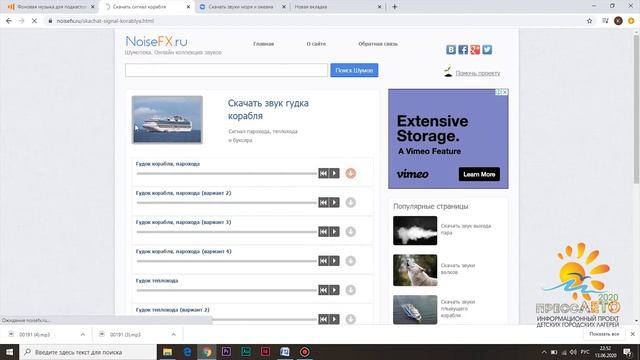Switch to the first browser tab
Screen dimensions: 640x360
51,7
